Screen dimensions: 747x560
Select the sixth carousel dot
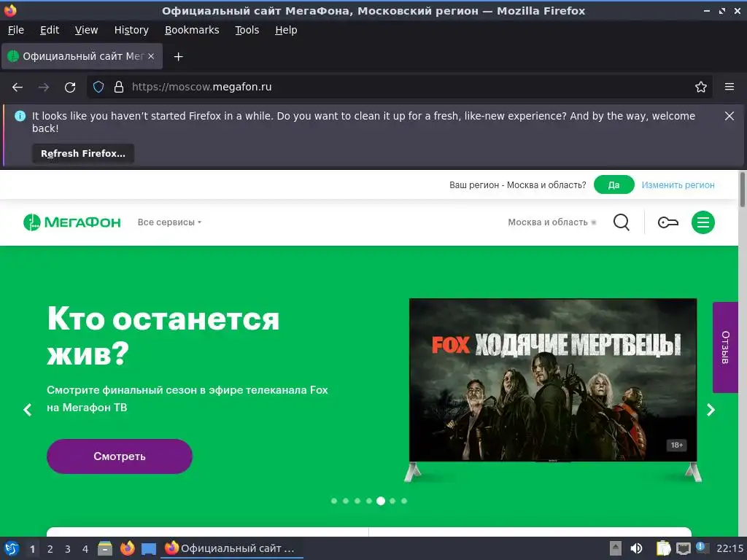pos(392,501)
